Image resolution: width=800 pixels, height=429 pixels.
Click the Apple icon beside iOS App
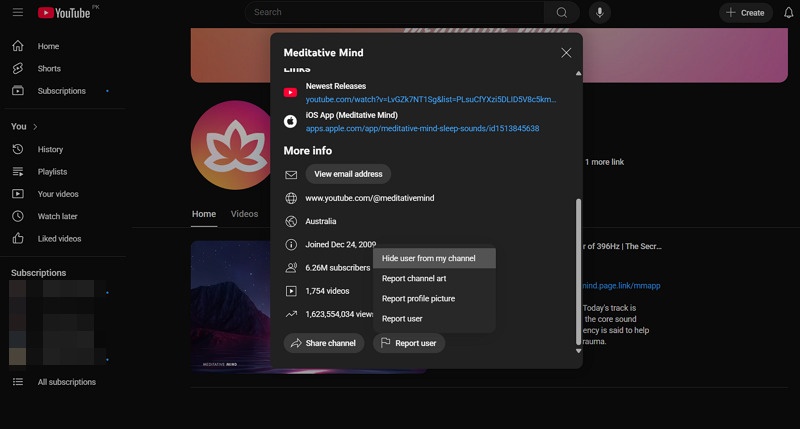[x=290, y=121]
